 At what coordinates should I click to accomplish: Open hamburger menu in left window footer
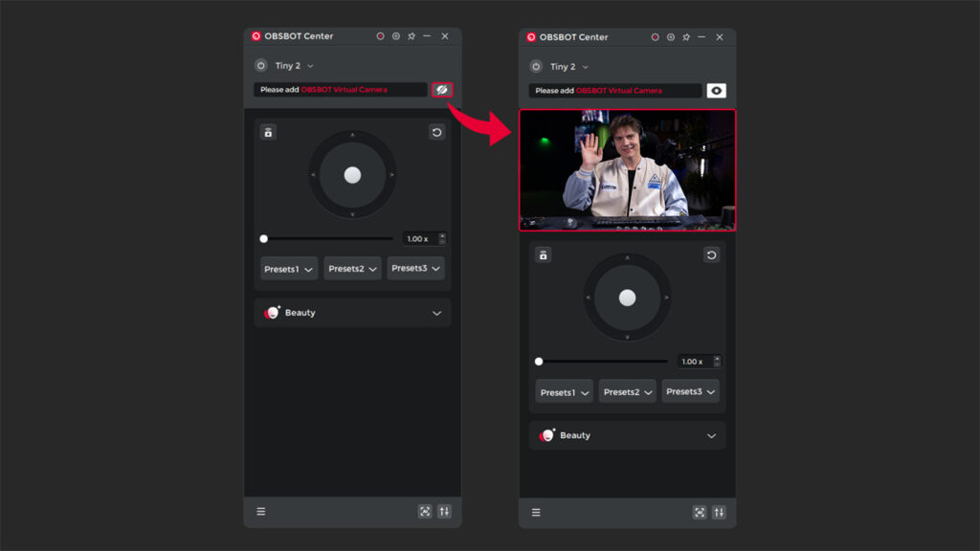click(x=261, y=512)
